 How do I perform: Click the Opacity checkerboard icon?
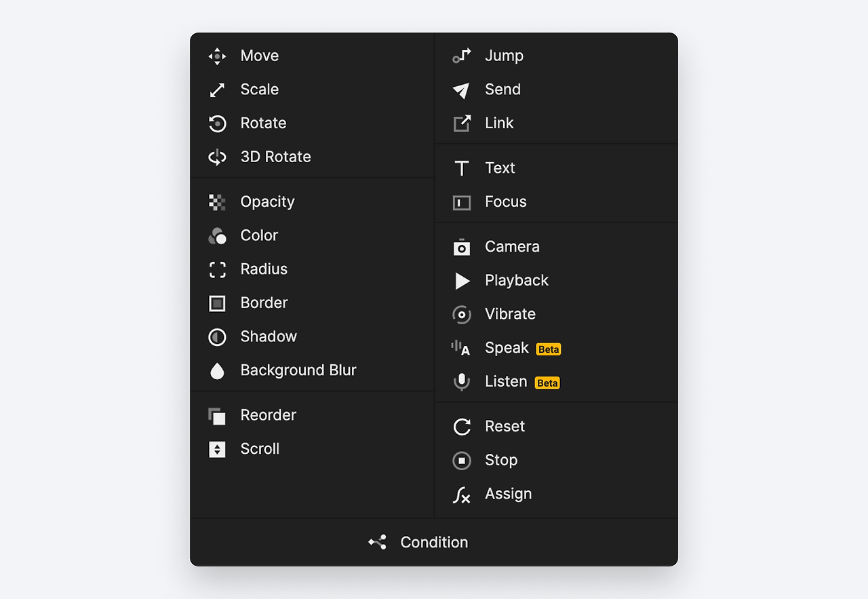[x=217, y=202]
